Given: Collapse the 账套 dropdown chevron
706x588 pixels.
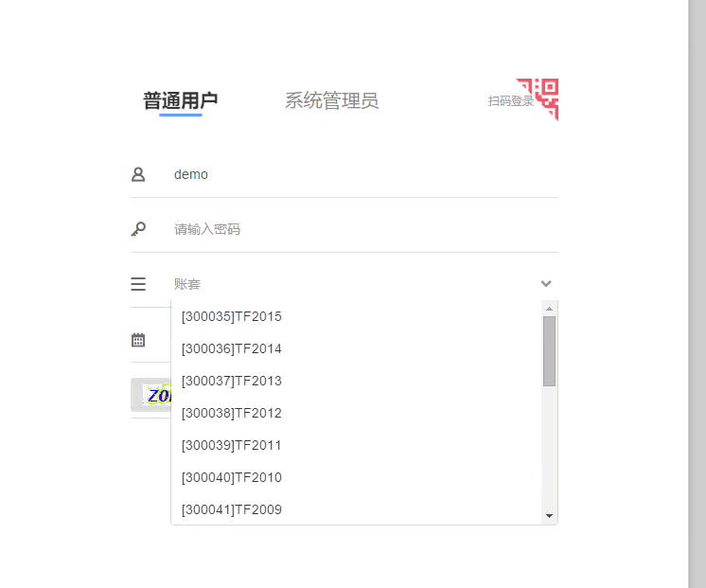Looking at the screenshot, I should 546,284.
